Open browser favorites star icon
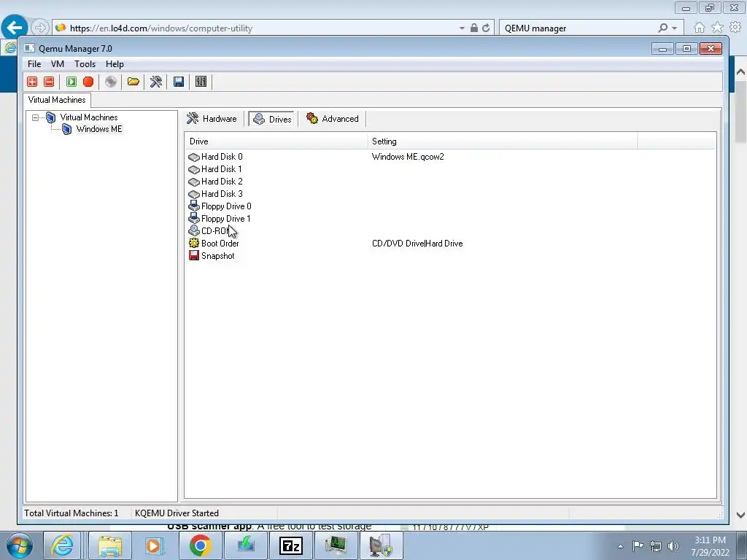 (717, 28)
